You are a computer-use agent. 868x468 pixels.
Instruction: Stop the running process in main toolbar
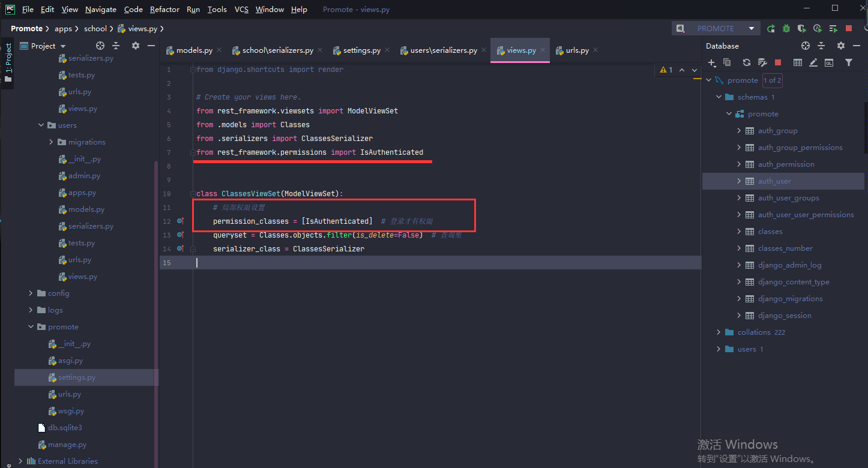click(x=849, y=28)
